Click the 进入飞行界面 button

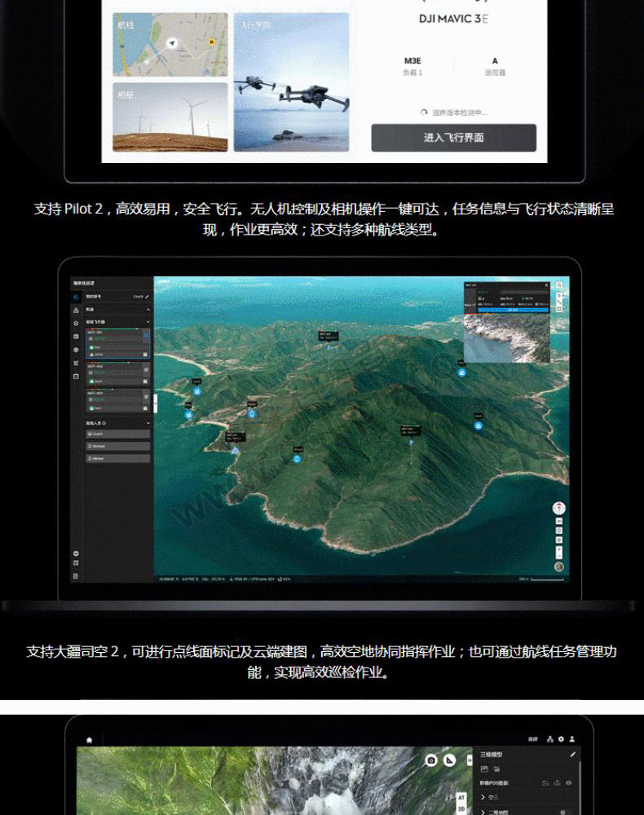(453, 138)
